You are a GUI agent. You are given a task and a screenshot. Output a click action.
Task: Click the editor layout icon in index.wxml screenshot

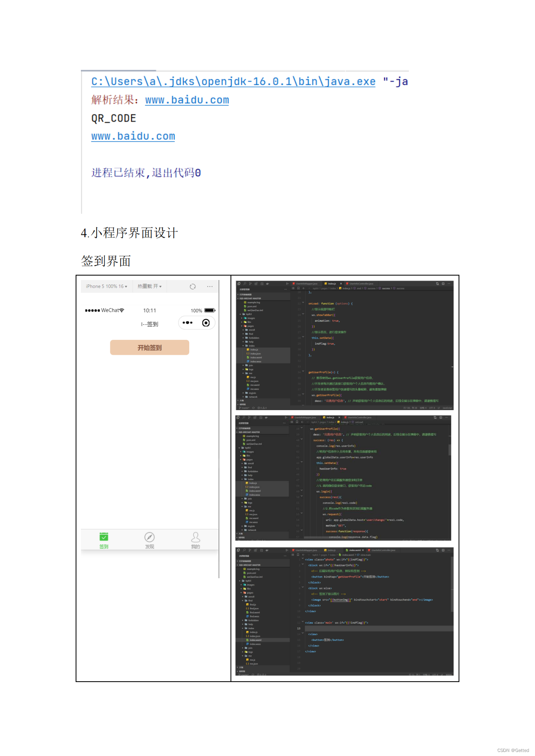[x=443, y=550]
